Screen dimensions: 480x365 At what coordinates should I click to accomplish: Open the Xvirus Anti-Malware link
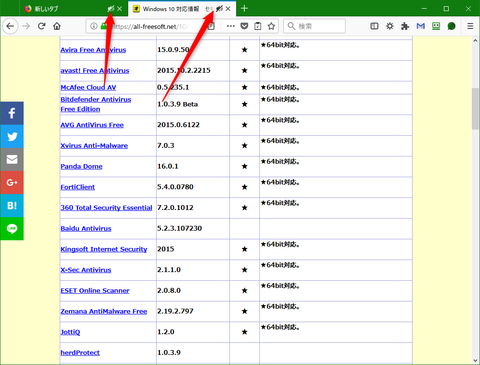[x=94, y=146]
